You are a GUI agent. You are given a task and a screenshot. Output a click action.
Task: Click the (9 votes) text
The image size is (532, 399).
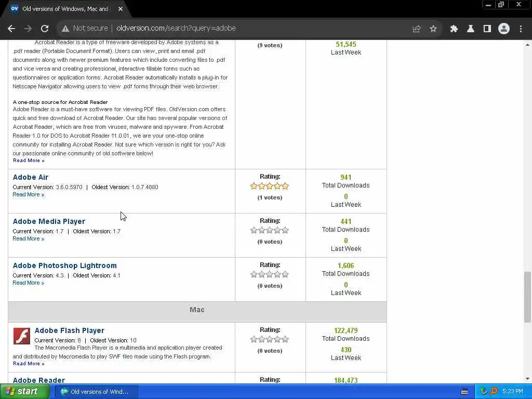tap(270, 45)
